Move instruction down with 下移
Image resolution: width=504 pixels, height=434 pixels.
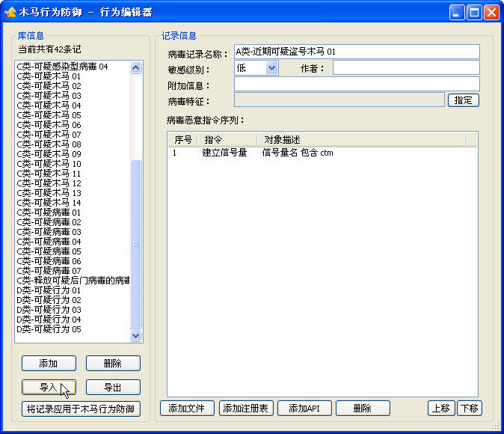click(x=470, y=409)
